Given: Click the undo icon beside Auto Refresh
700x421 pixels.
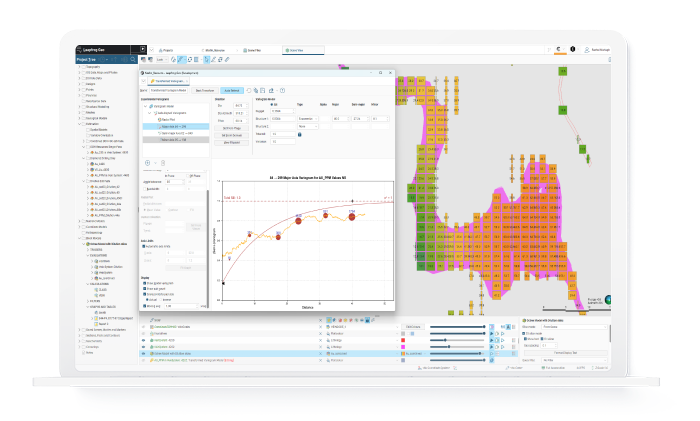Looking at the screenshot, I should pyautogui.click(x=249, y=91).
